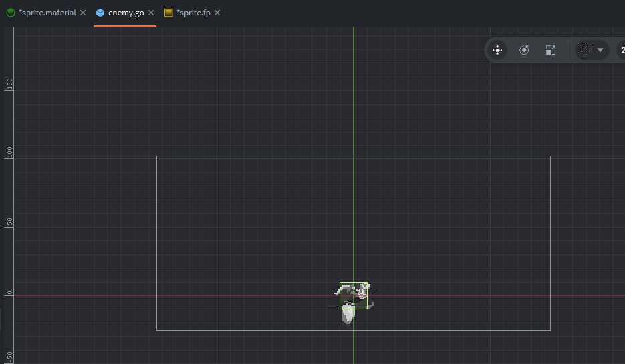Click the 50 mark on the vertical ruler
Viewport: 625px width, 364px height.
pos(9,222)
